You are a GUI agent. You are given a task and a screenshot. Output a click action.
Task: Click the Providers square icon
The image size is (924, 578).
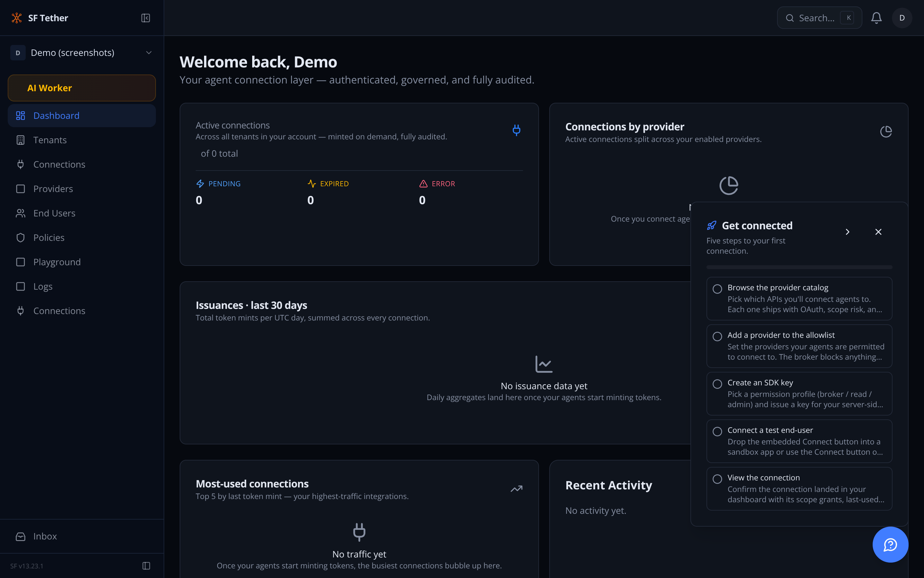[x=21, y=189]
